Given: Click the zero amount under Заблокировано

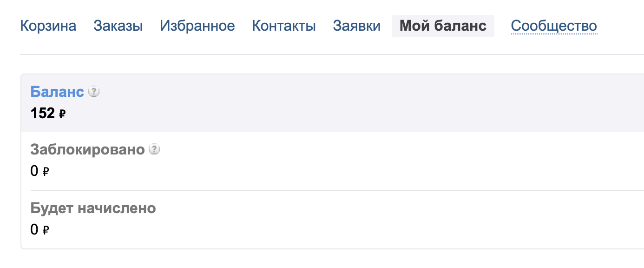Looking at the screenshot, I should 34,171.
